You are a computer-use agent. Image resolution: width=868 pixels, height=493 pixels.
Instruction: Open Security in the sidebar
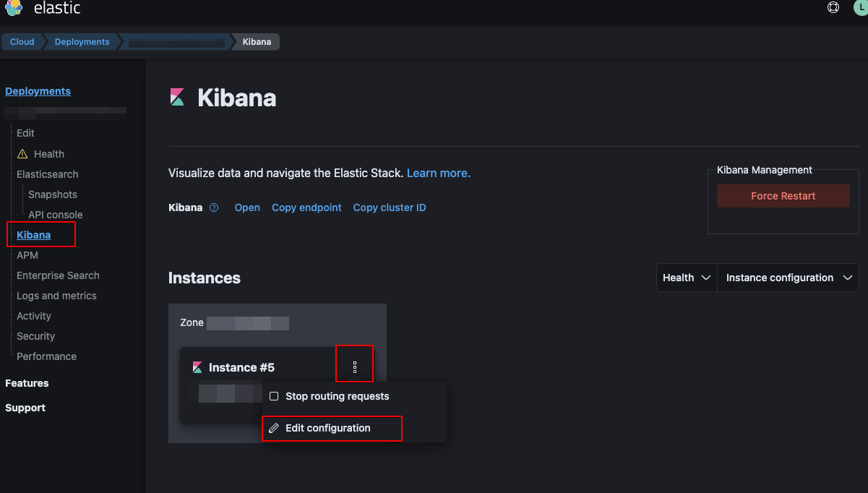click(35, 336)
